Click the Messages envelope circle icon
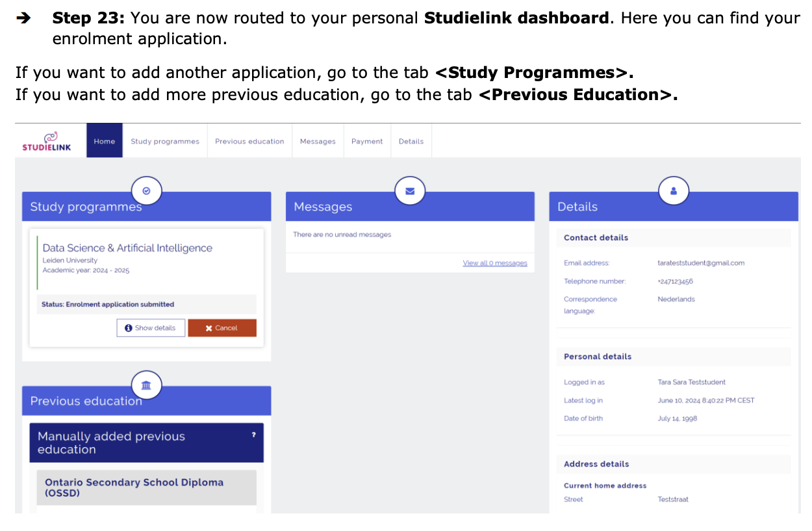Image resolution: width=812 pixels, height=531 pixels. coord(410,191)
